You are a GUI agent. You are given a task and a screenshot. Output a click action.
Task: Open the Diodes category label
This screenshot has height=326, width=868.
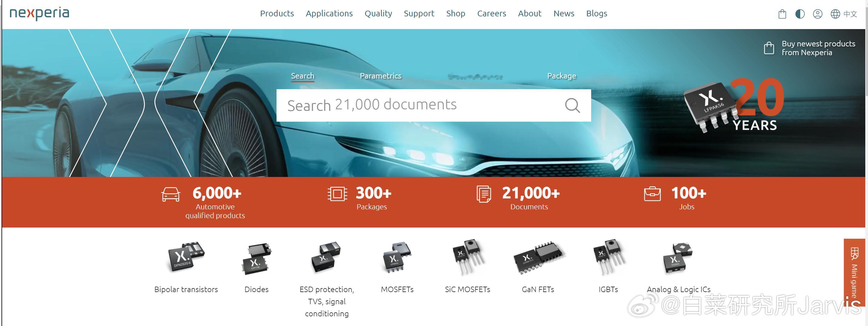257,289
